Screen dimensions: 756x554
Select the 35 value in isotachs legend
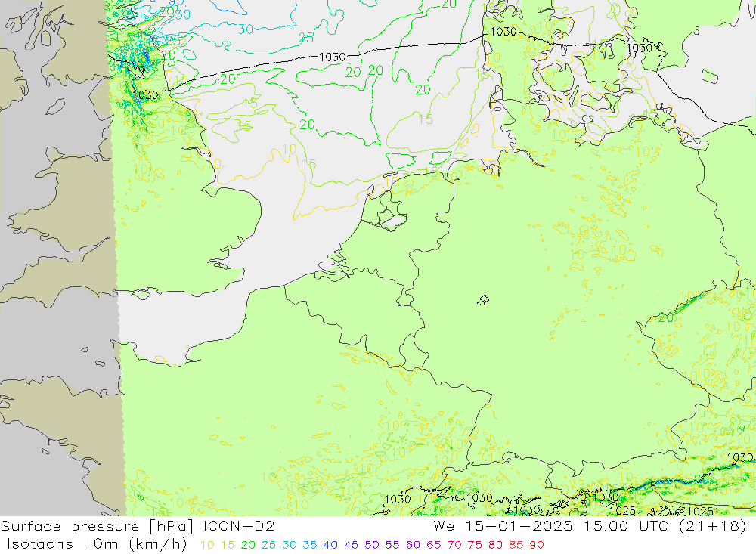(308, 544)
